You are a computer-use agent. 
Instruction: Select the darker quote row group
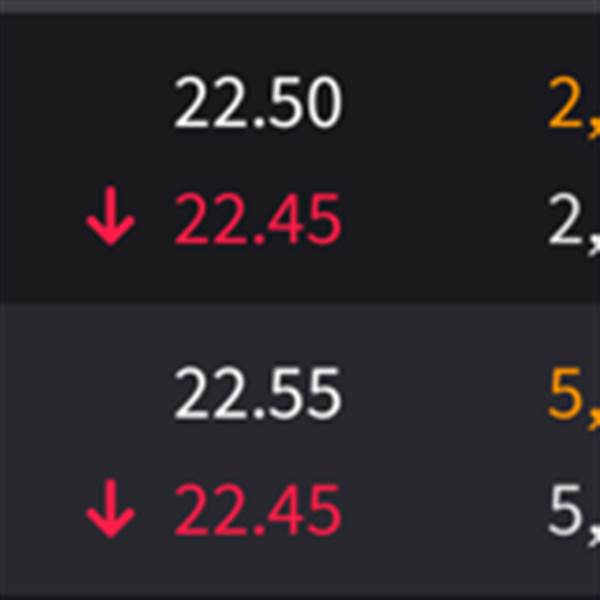click(x=300, y=158)
